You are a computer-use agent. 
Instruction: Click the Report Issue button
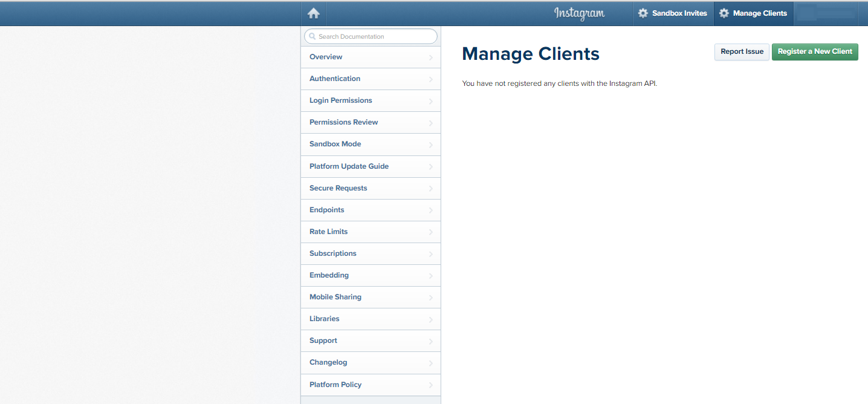point(742,51)
